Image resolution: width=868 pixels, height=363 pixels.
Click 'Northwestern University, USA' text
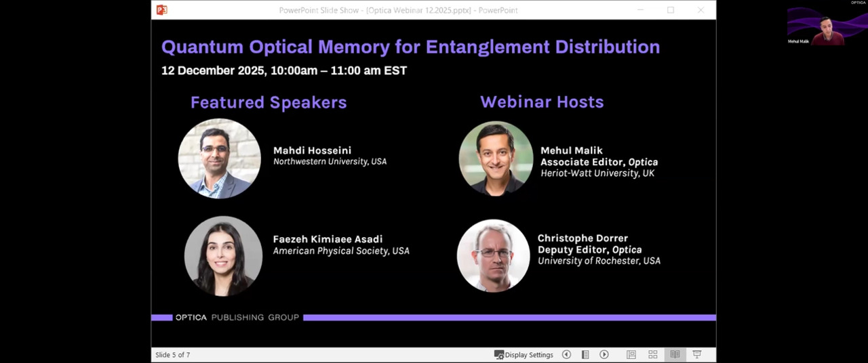point(330,162)
